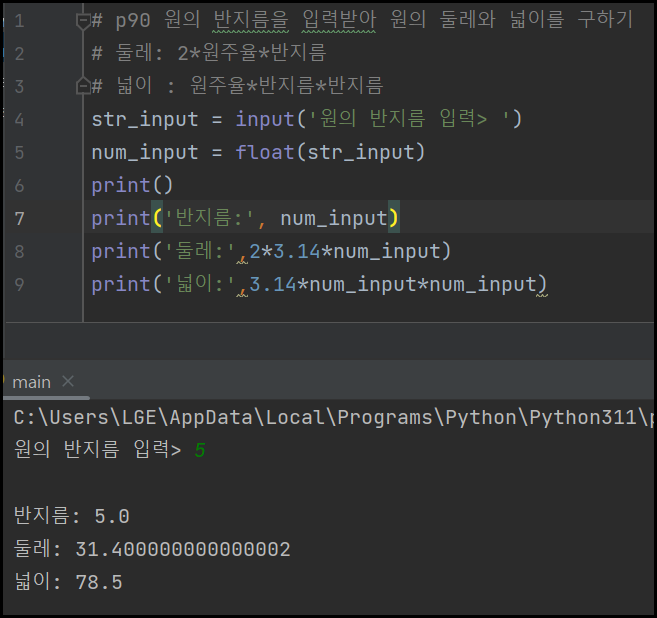Click the p90 comment on line 1
657x618 pixels.
(362, 20)
